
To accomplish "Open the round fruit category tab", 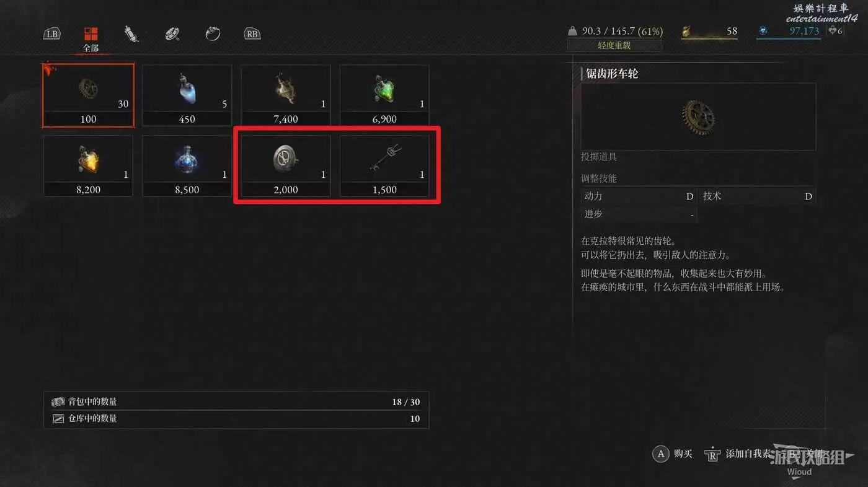I will point(213,34).
